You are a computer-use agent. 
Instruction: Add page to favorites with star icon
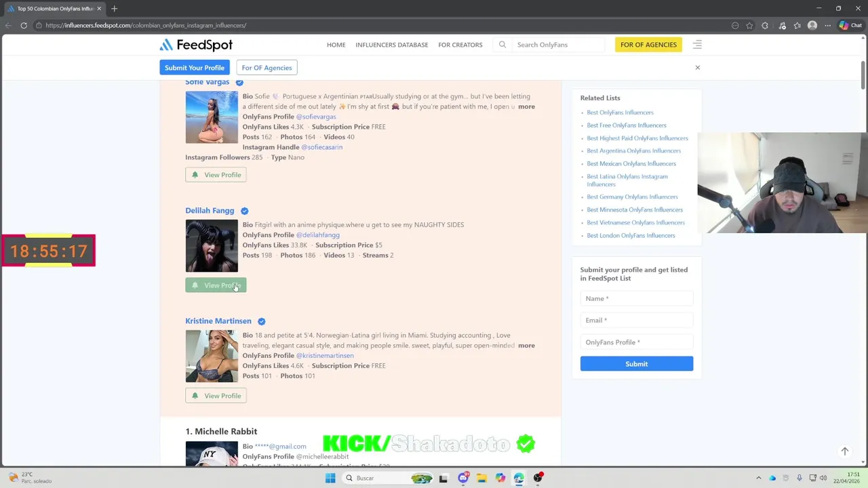pyautogui.click(x=749, y=26)
